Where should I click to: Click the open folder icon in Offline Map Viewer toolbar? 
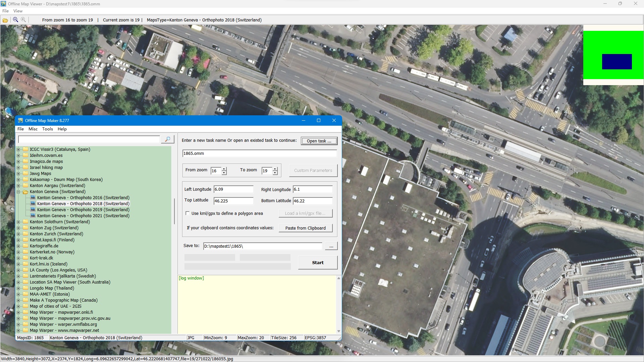click(x=5, y=20)
